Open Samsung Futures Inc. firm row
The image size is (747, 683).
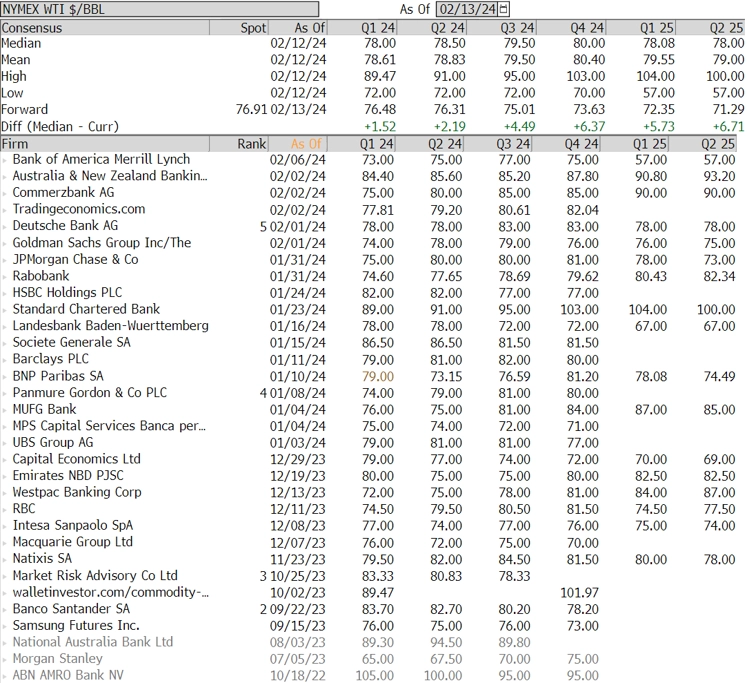(368, 626)
